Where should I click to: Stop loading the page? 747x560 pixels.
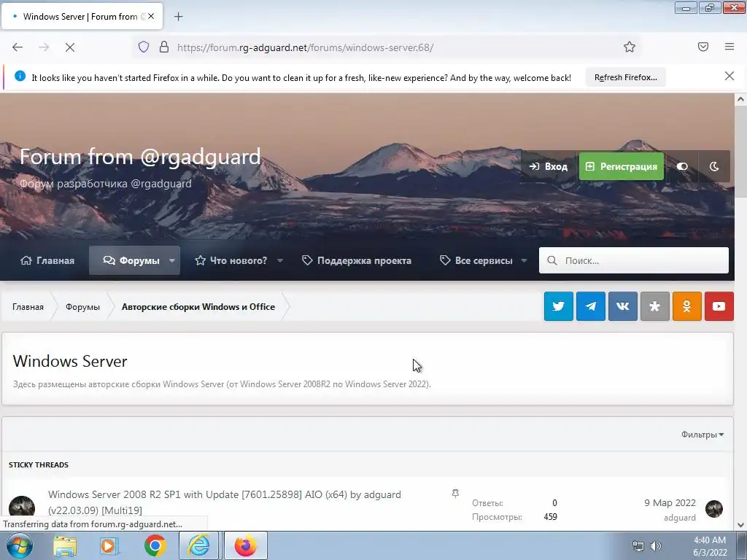point(70,47)
